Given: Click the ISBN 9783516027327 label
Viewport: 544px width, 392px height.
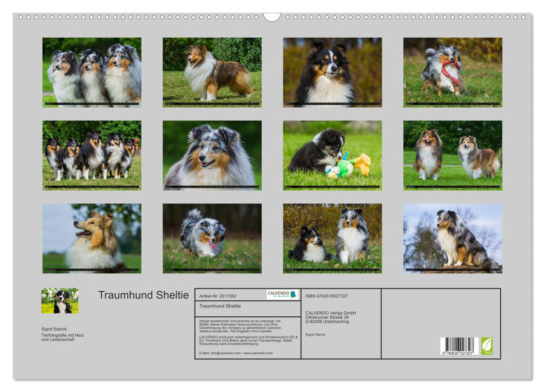Looking at the screenshot, I should pos(326,296).
